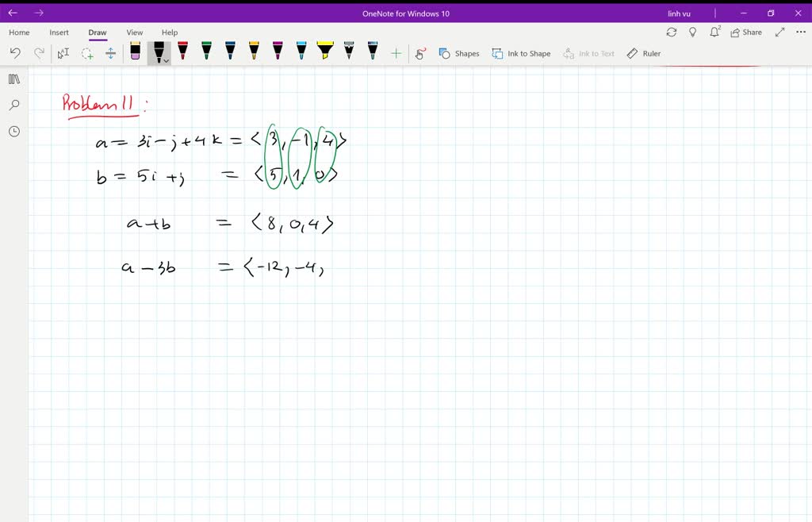The height and width of the screenshot is (522, 812).
Task: Switch to the Insert ribbon tab
Action: tap(59, 32)
